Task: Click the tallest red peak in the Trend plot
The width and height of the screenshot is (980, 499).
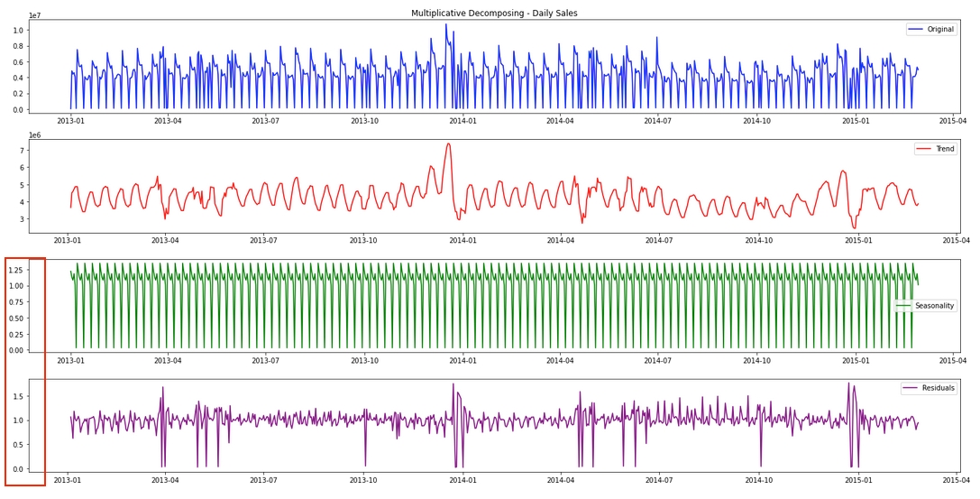Action: pyautogui.click(x=448, y=144)
